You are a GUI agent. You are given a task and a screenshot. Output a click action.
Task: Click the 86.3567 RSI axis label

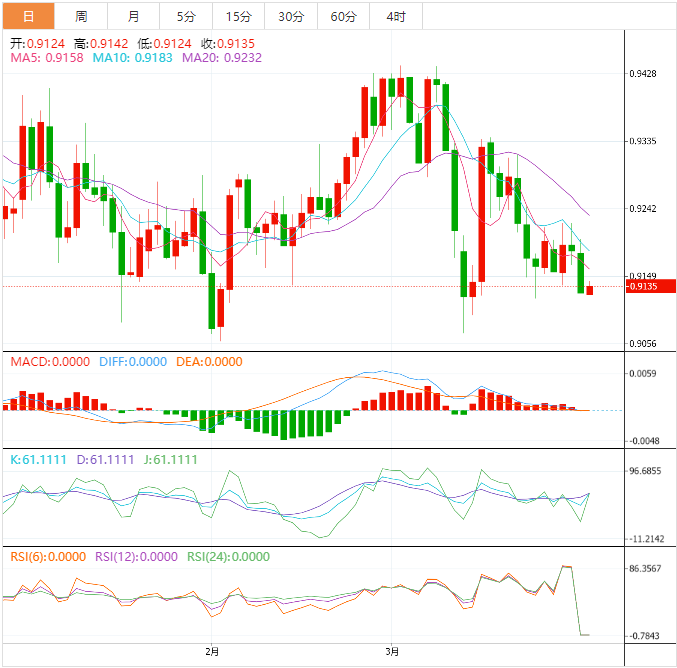click(645, 569)
